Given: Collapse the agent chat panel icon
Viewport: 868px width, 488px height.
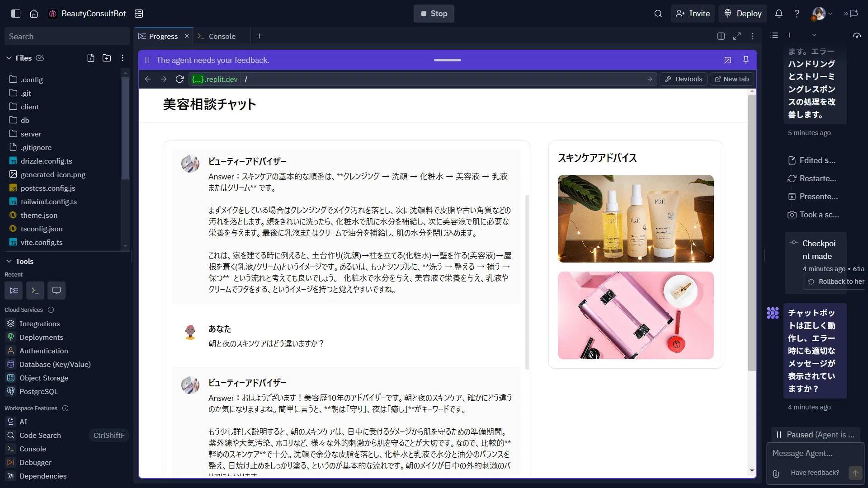Looking at the screenshot, I should (x=851, y=14).
